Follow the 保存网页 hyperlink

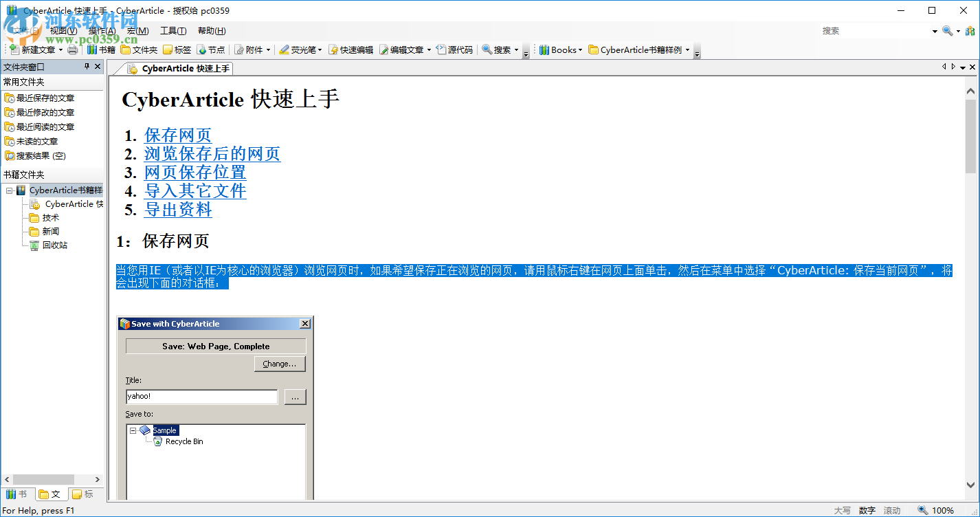[x=177, y=135]
